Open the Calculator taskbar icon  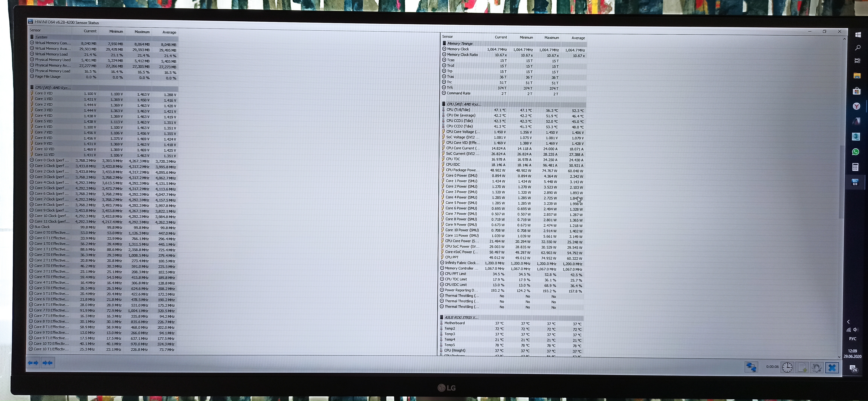coord(856,167)
